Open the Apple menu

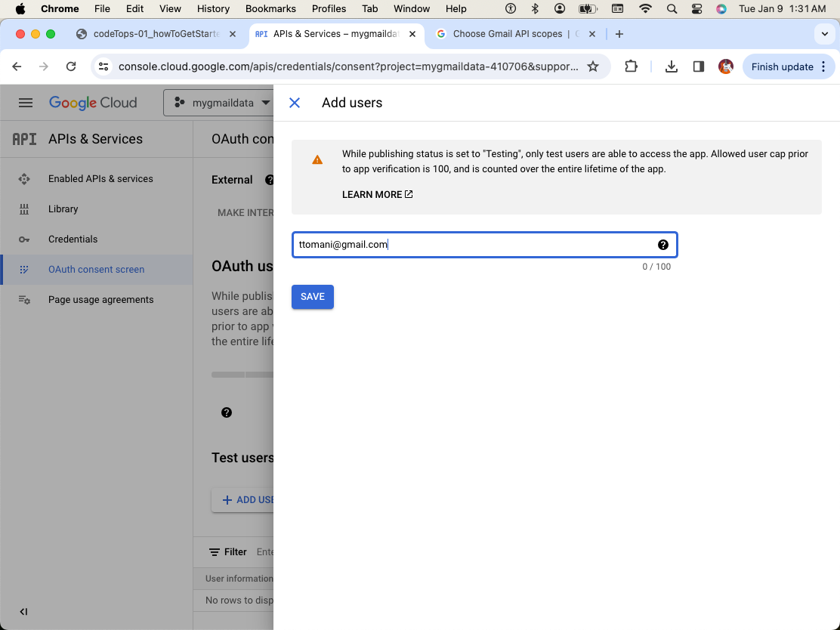20,8
